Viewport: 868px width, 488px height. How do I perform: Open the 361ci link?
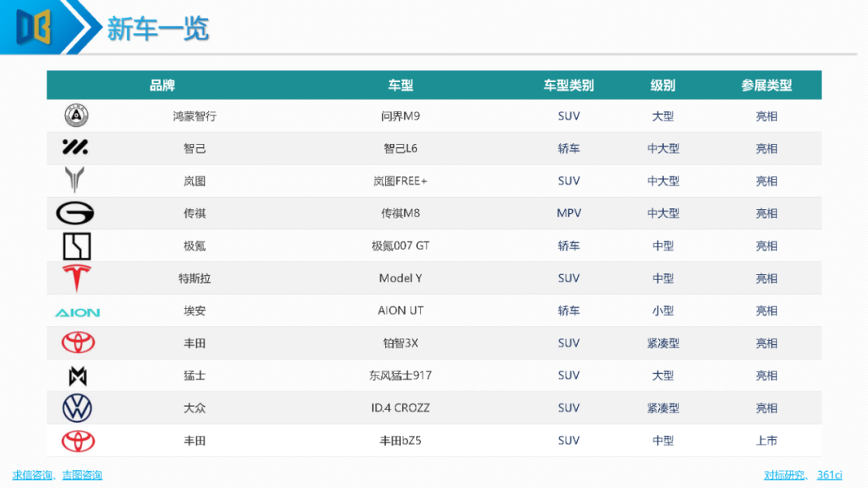pos(829,475)
